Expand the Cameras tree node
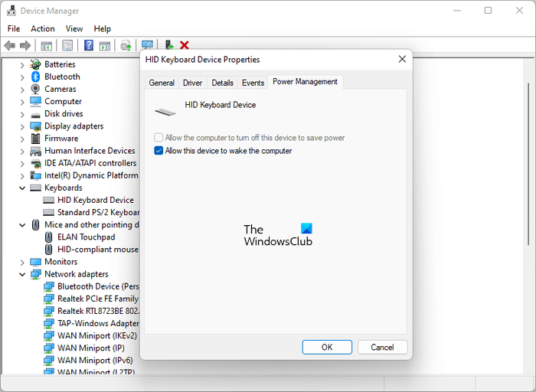Image resolution: width=536 pixels, height=392 pixels. click(x=22, y=90)
